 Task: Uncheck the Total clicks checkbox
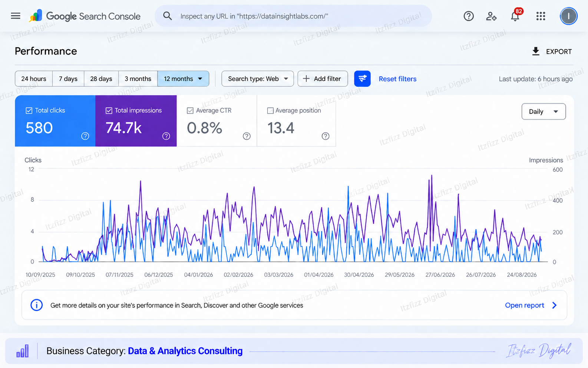pos(29,111)
